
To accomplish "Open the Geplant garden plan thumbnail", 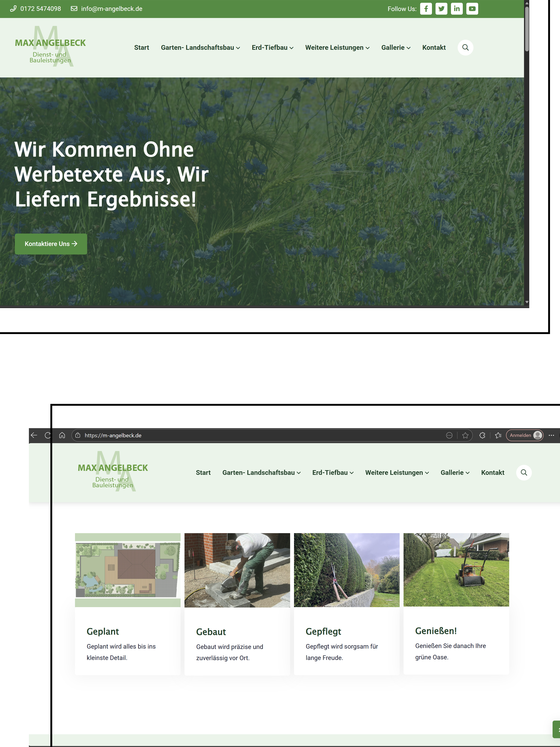I will pyautogui.click(x=128, y=570).
